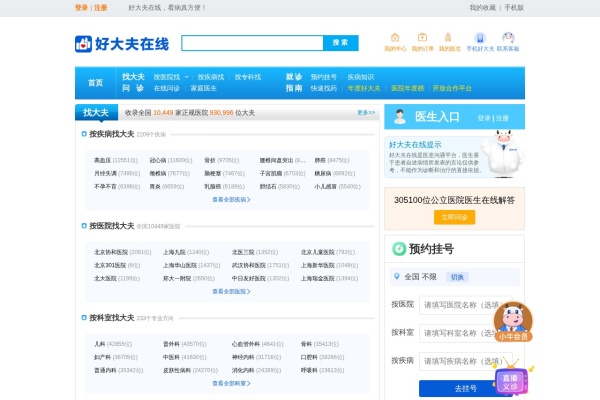The width and height of the screenshot is (600, 400).
Task: Open disease 腰椎间盘突出
Action: tap(276, 160)
